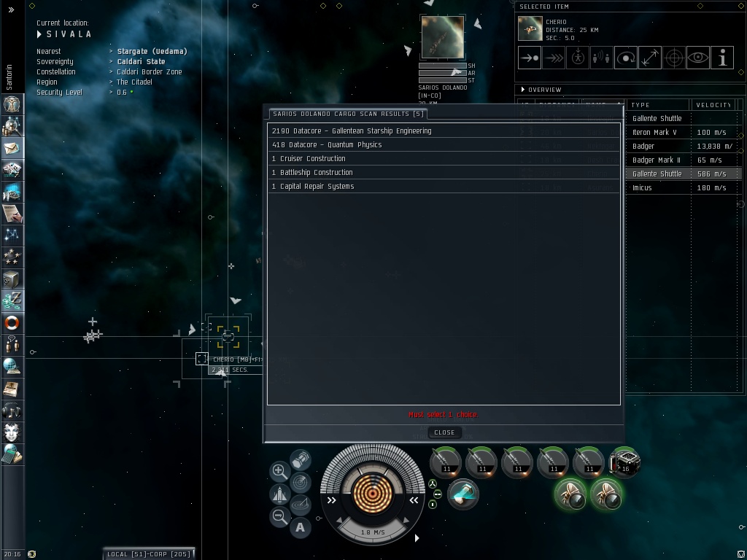The width and height of the screenshot is (747, 560).
Task: Open the Jukebox headphones icon
Action: pyautogui.click(x=12, y=411)
